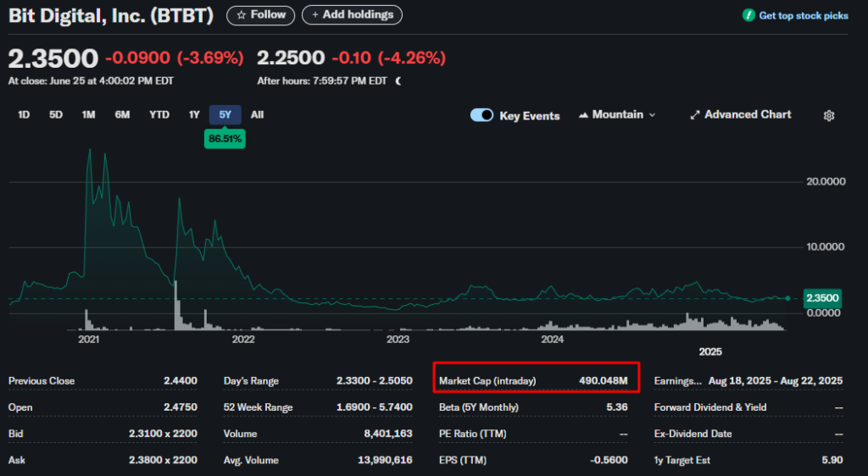Click the plus icon on Add holdings
The width and height of the screenshot is (868, 476).
(x=314, y=15)
